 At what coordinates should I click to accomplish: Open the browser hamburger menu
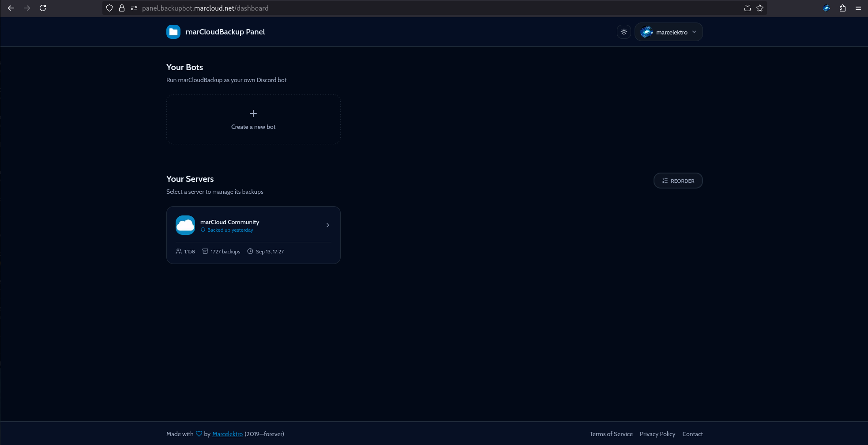point(858,8)
